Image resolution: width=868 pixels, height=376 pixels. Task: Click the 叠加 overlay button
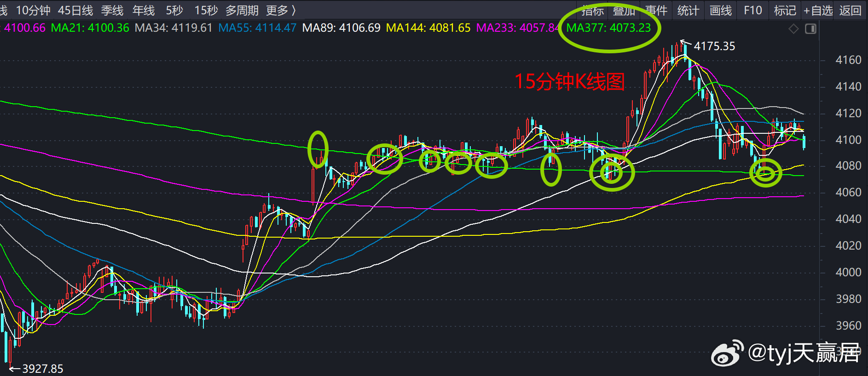624,10
